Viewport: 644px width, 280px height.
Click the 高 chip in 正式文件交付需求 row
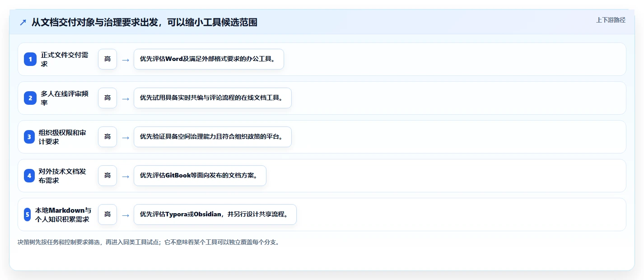[107, 59]
